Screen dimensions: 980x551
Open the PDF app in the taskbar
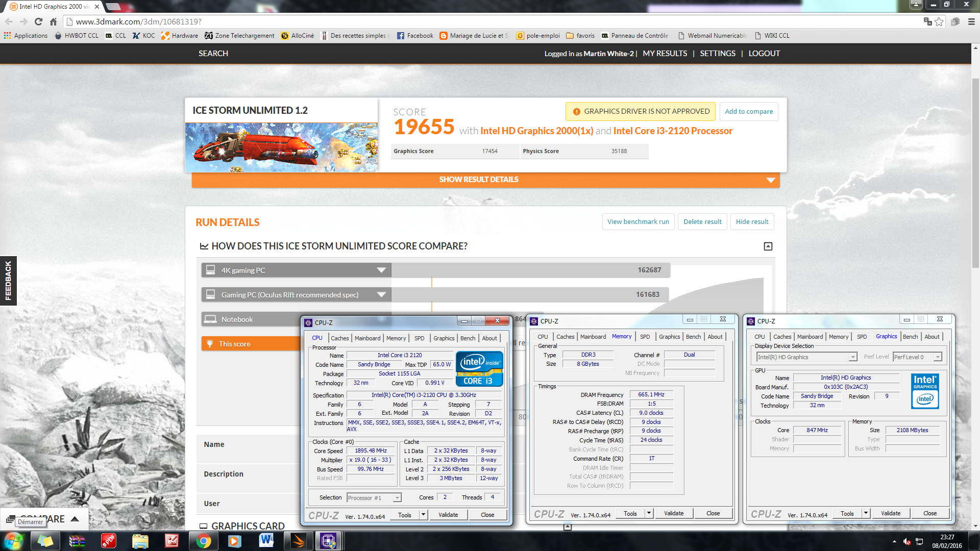point(109,541)
